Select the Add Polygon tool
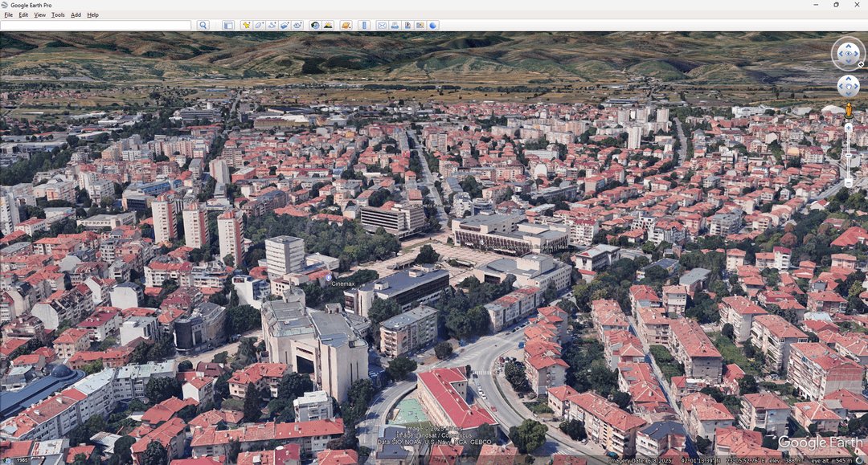Screen dimensions: 868x465 click(x=259, y=26)
